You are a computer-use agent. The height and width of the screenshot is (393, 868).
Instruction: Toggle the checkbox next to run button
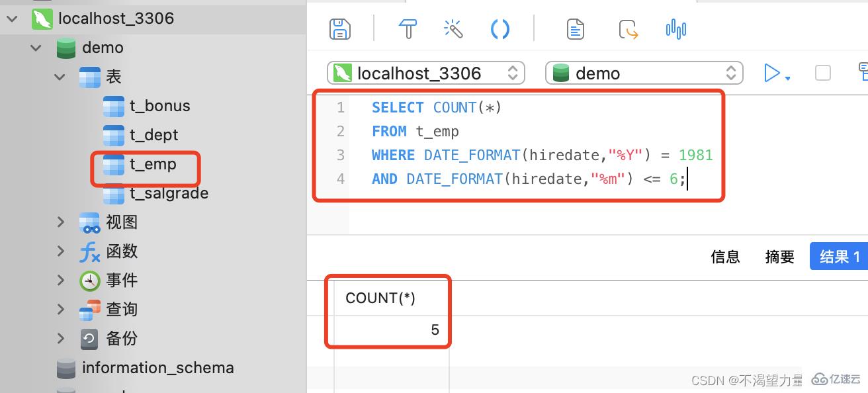822,73
